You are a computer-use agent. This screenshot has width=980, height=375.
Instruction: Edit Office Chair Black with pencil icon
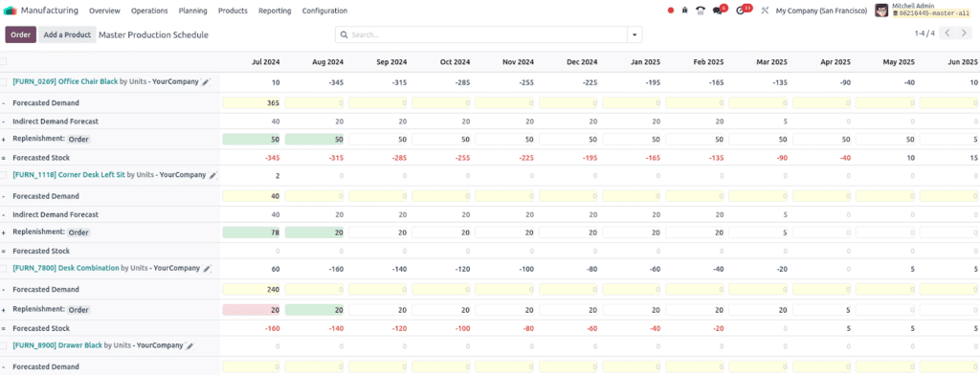pyautogui.click(x=207, y=82)
